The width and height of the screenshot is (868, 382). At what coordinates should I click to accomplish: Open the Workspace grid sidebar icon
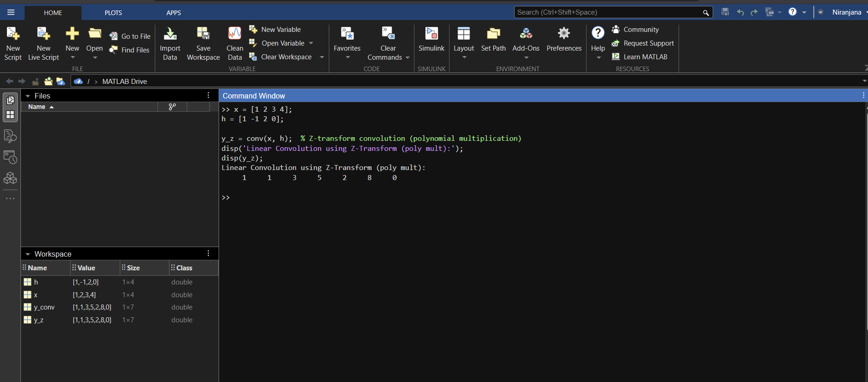coord(10,114)
